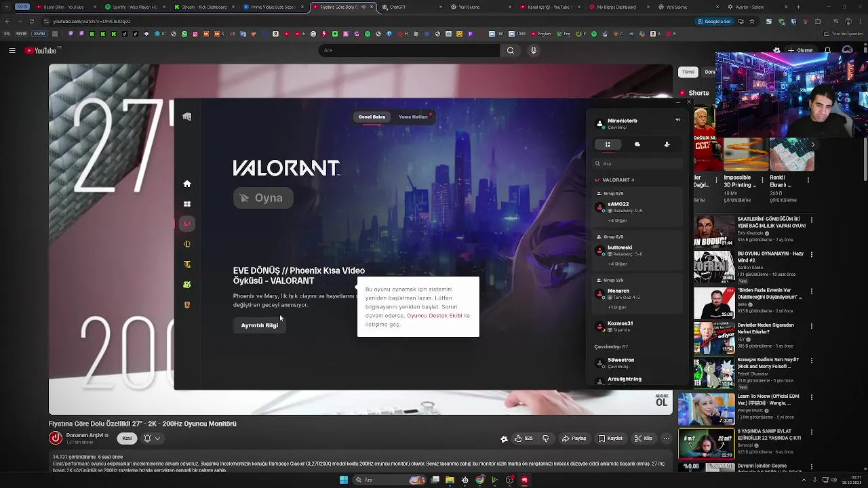
Task: Go to the YouTube home logo
Action: [x=41, y=51]
